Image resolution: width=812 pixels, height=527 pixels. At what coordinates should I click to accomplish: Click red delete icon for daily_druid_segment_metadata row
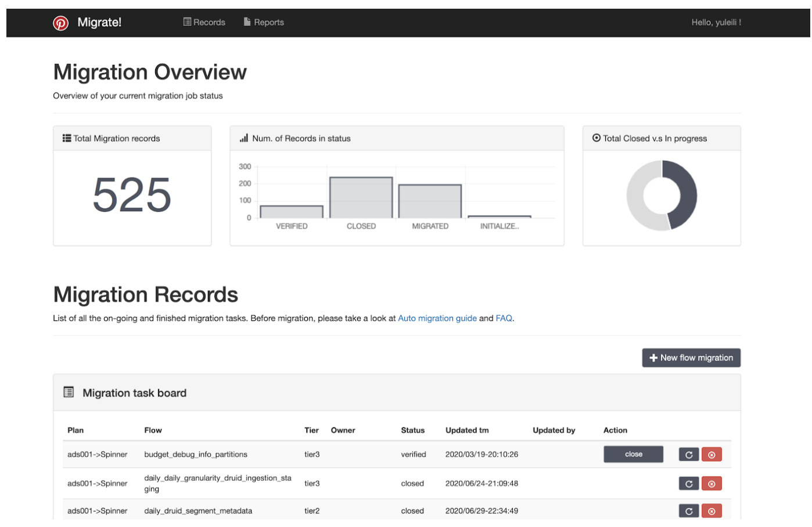pyautogui.click(x=712, y=511)
